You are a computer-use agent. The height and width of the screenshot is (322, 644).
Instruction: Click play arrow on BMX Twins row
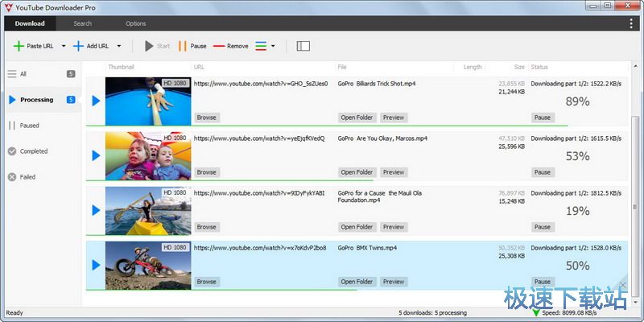pos(96,265)
